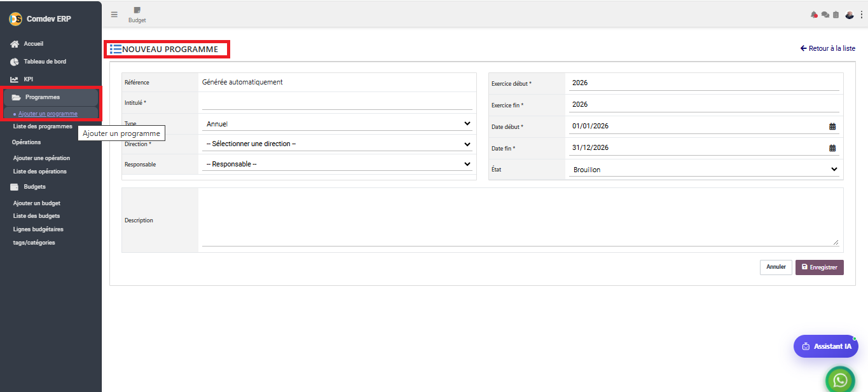Select Opérations in the sidebar

(26, 142)
